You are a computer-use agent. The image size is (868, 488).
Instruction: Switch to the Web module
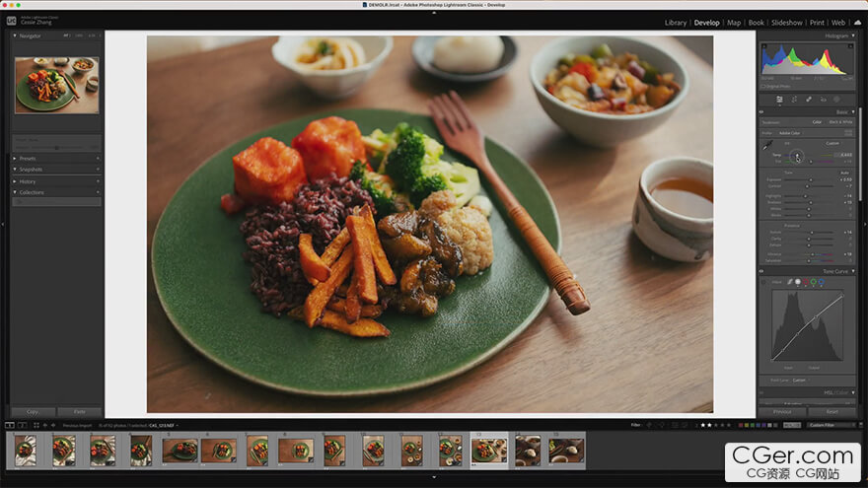pos(838,23)
